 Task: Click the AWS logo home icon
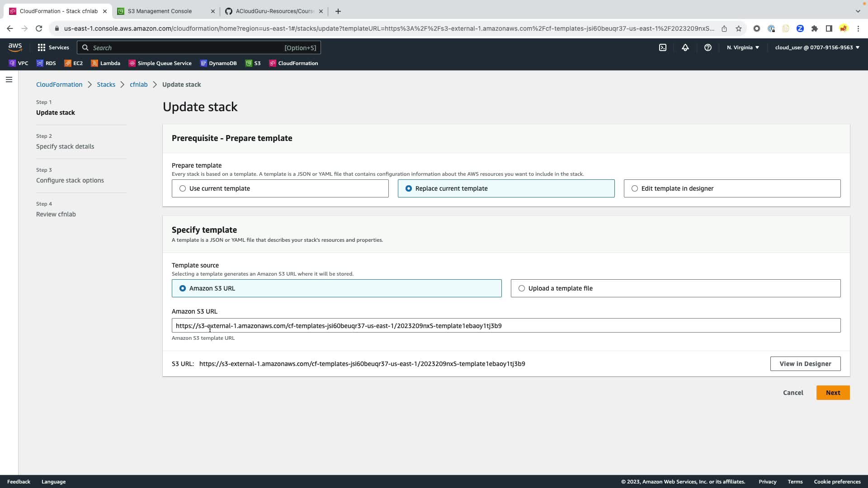point(15,47)
